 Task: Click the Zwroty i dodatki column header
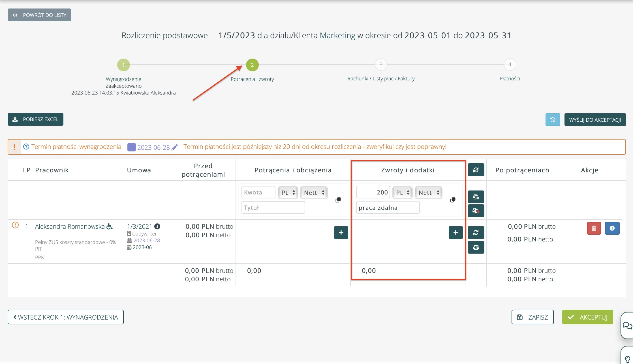click(x=408, y=170)
